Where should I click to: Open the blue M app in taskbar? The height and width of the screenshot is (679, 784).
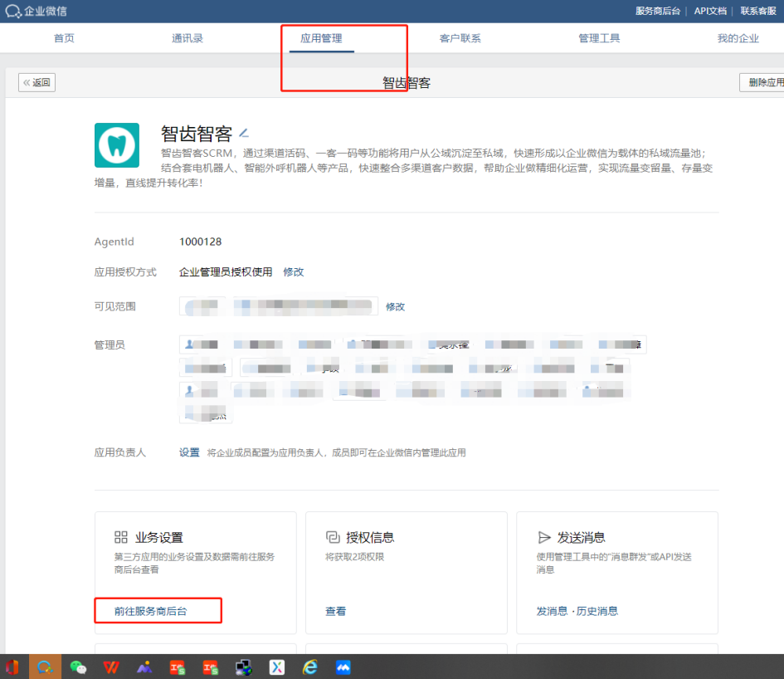tap(343, 667)
